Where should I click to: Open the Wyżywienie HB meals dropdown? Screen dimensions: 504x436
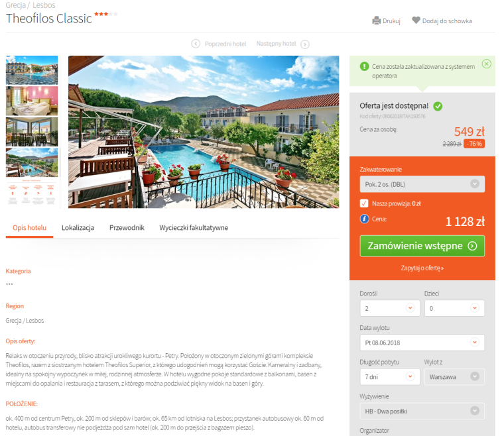tap(422, 411)
